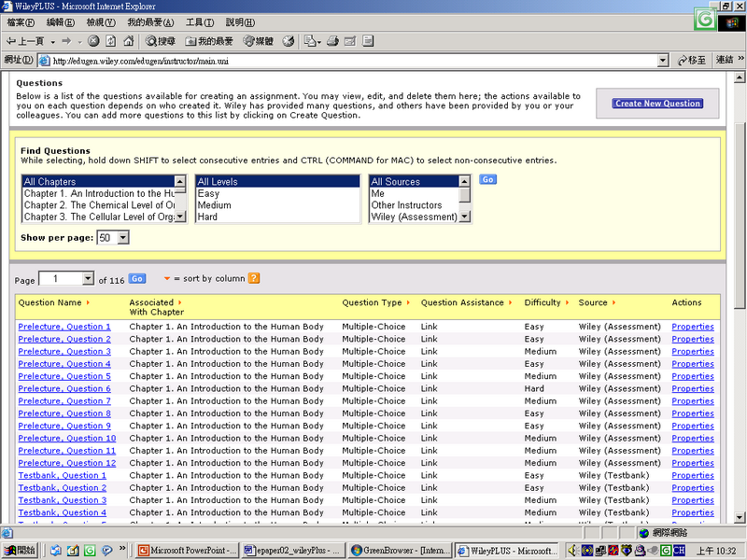
Task: Open the Search toolbar button
Action: point(161,41)
